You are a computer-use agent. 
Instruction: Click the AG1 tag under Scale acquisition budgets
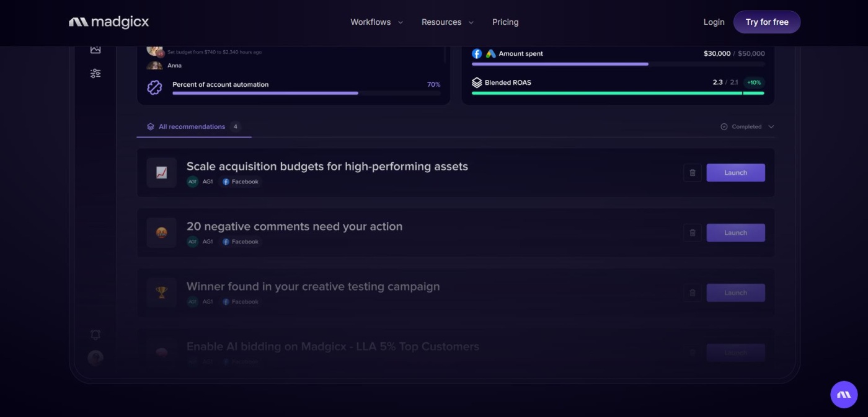200,182
